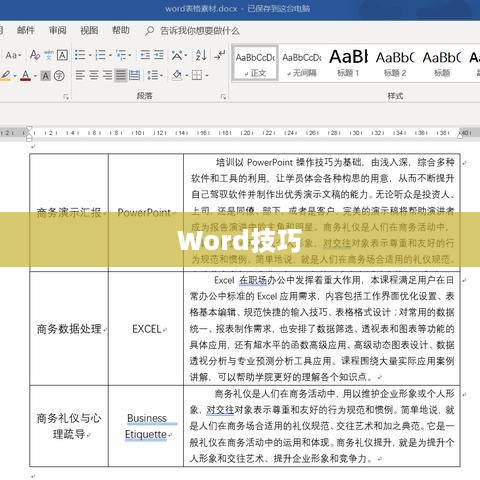This screenshot has height=480, width=480.
Task: Click the Phonetic Guide icon
Action: [x=49, y=55]
